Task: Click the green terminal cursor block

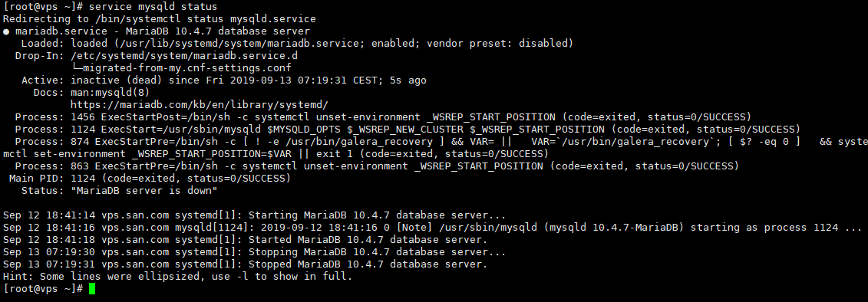Action: [x=92, y=289]
